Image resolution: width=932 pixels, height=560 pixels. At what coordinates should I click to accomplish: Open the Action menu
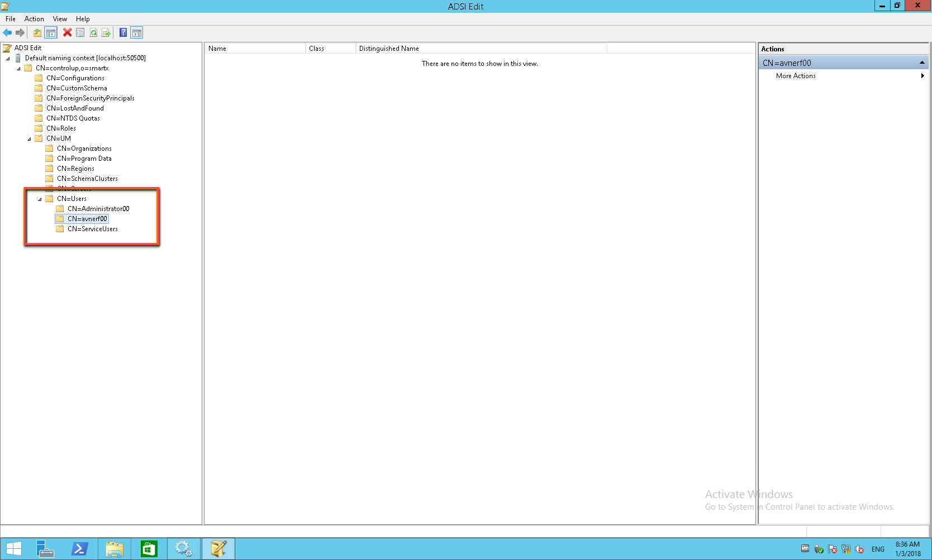coord(34,19)
